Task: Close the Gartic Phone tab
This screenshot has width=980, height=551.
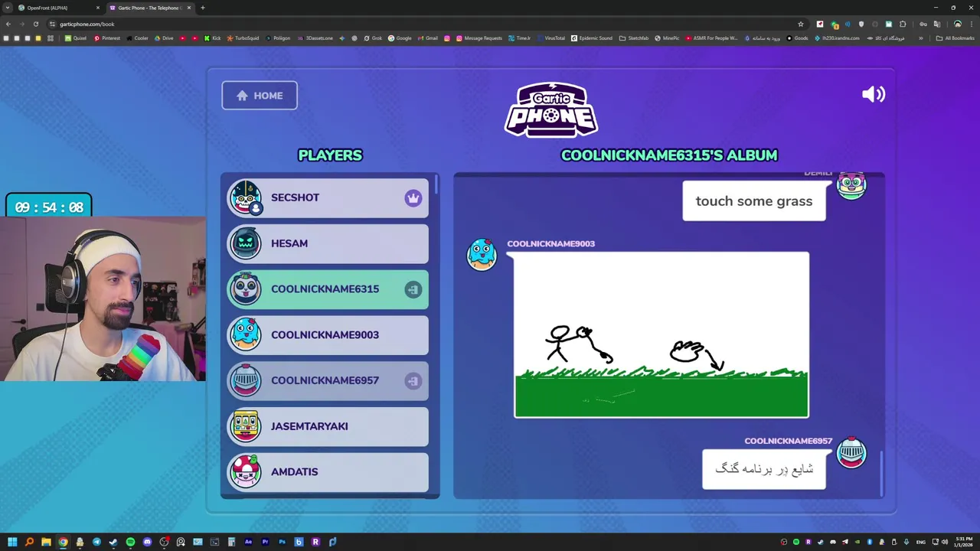Action: (x=188, y=8)
